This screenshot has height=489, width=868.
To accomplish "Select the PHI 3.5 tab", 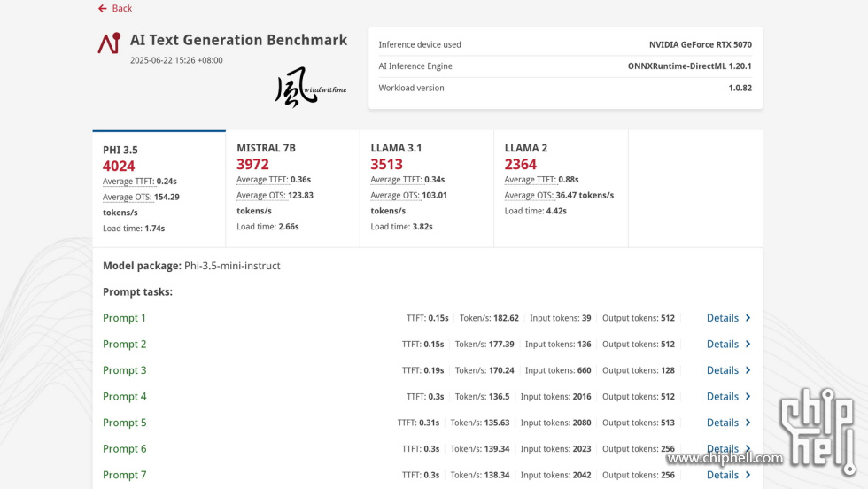I will (159, 189).
